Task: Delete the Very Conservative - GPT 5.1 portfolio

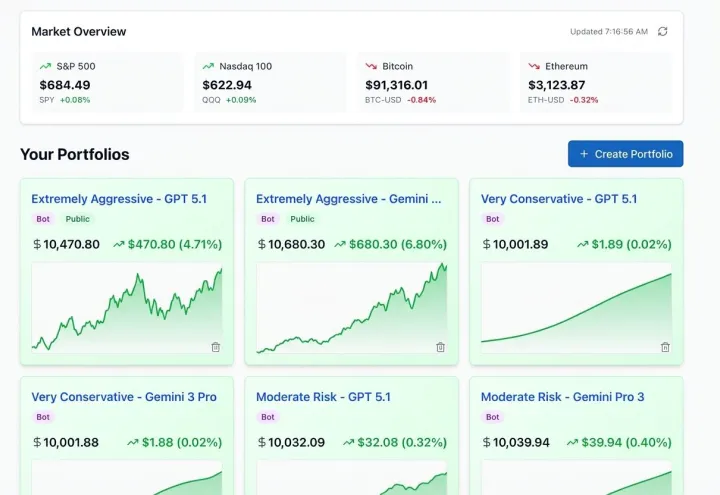Action: tap(665, 347)
